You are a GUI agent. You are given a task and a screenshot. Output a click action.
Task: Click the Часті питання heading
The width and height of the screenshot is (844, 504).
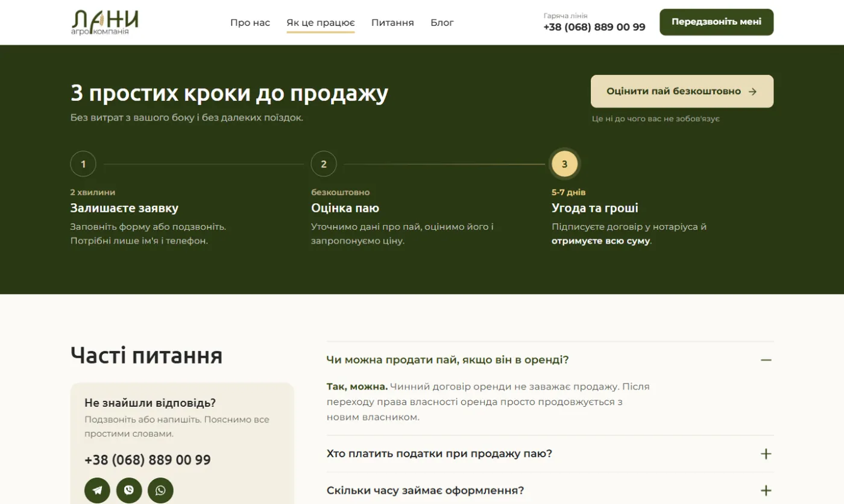146,356
